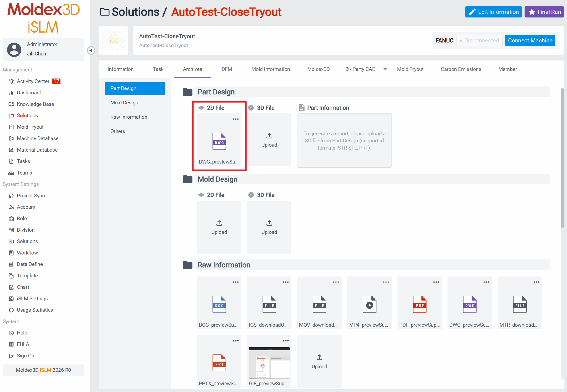Click Connect Machine button
Viewport: 567px width, 392px height.
point(530,40)
